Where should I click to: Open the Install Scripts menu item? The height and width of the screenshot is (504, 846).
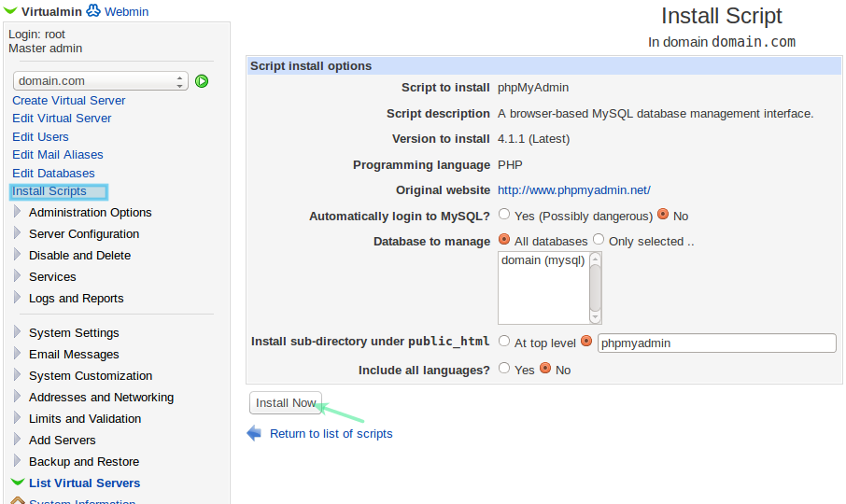49,191
